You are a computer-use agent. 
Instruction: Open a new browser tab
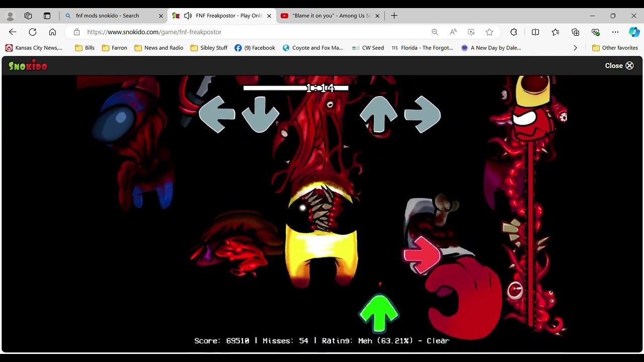[x=394, y=16]
